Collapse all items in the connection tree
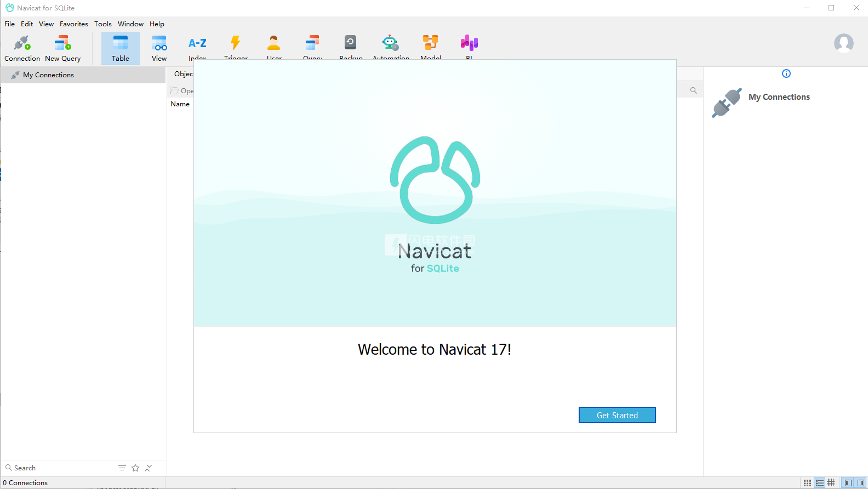The image size is (868, 489). pyautogui.click(x=149, y=468)
